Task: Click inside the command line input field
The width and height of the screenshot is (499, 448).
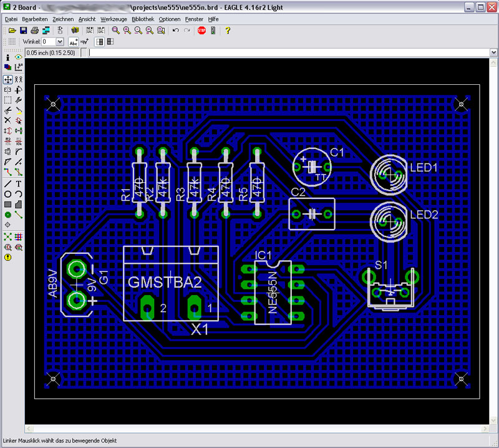Action: [289, 52]
